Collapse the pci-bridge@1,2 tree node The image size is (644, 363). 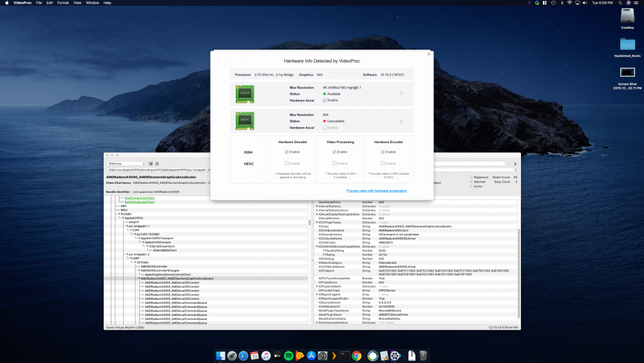[127, 255]
